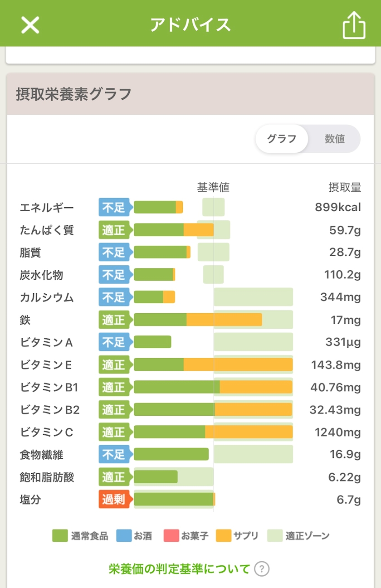The image size is (381, 588).
Task: Tap the share icon in header
Action: 354,25
